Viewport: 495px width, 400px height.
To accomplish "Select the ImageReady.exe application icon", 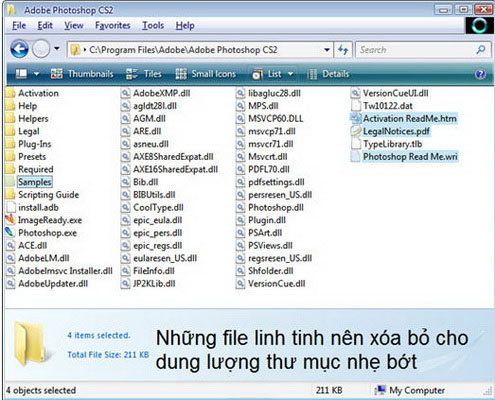I will point(10,220).
